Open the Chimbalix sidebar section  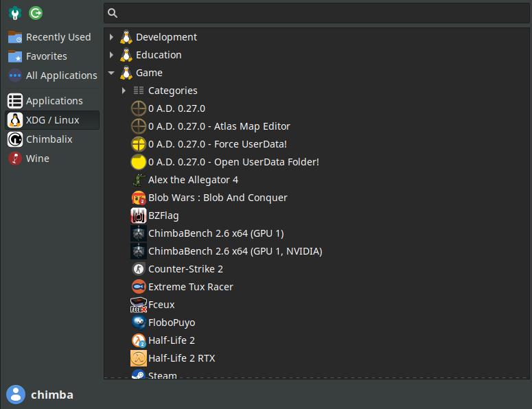click(48, 139)
